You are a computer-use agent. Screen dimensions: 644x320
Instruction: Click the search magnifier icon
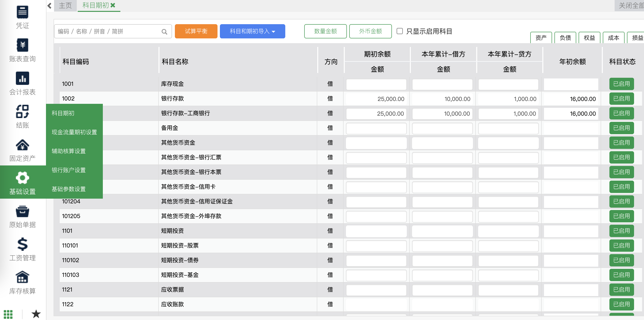pos(164,32)
